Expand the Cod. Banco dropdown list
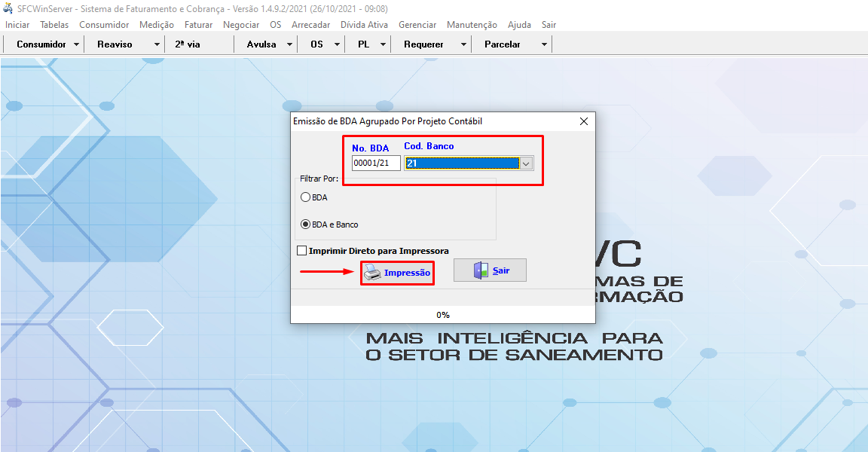868x452 pixels. (x=527, y=163)
